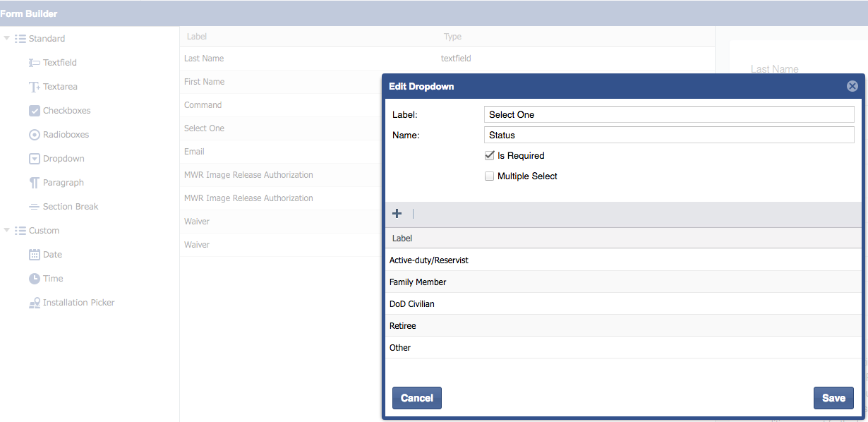Add new option with plus icon
The width and height of the screenshot is (868, 422).
[x=397, y=214]
